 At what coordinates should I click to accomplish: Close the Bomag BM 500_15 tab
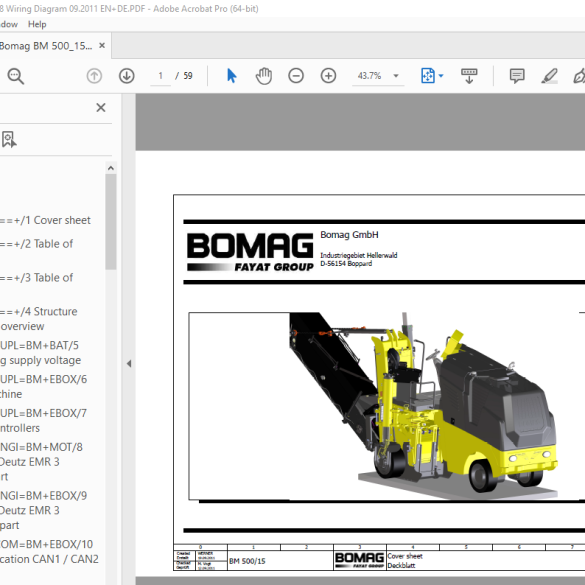pos(101,46)
